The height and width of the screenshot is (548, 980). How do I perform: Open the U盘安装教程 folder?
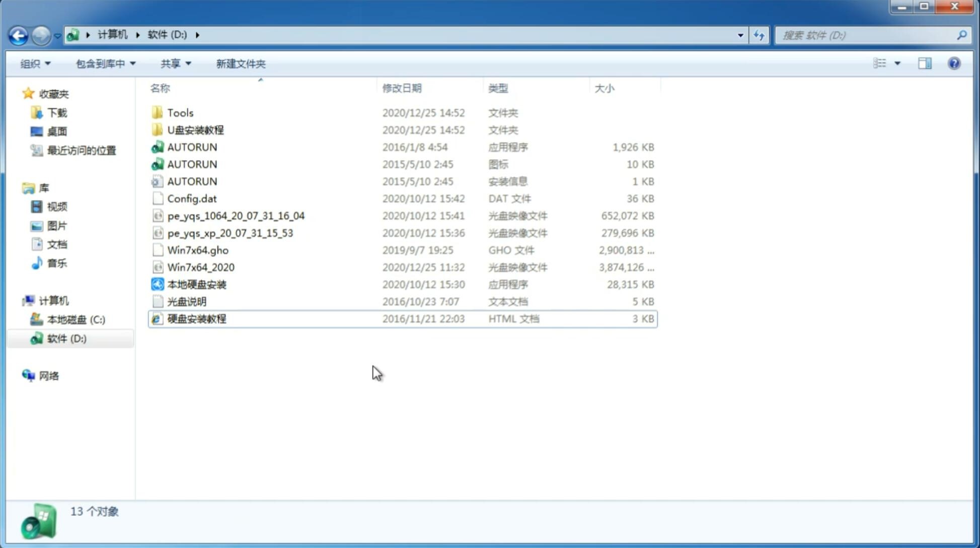195,129
